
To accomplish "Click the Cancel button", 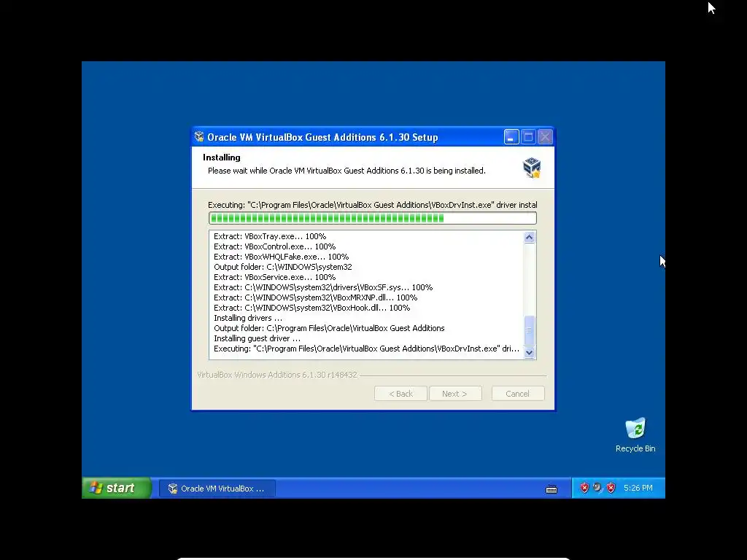I will 518,394.
